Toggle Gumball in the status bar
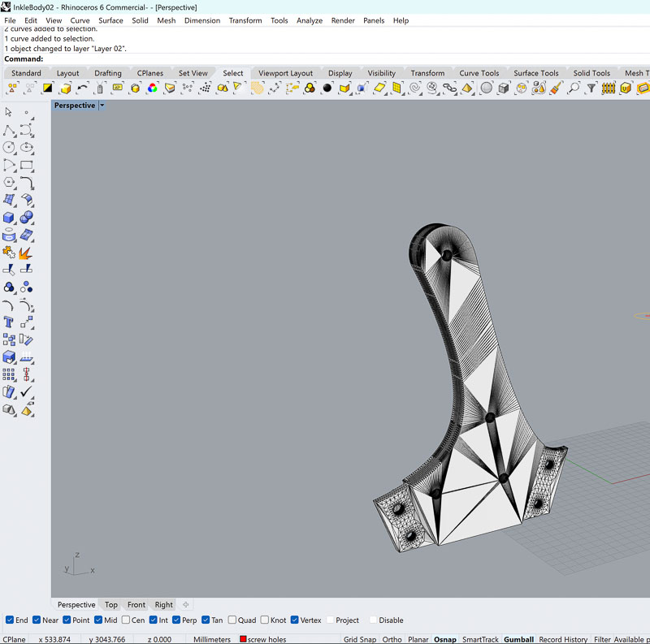650x644 pixels. pyautogui.click(x=518, y=639)
